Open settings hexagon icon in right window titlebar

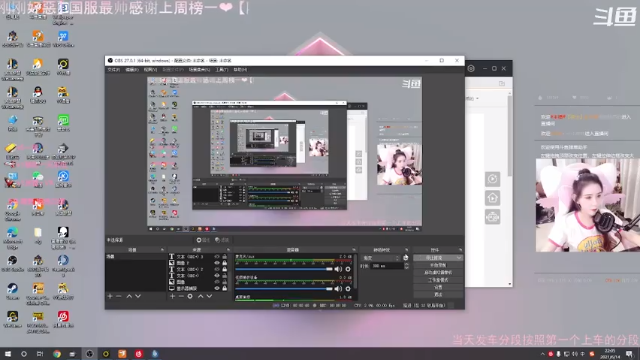[x=471, y=69]
